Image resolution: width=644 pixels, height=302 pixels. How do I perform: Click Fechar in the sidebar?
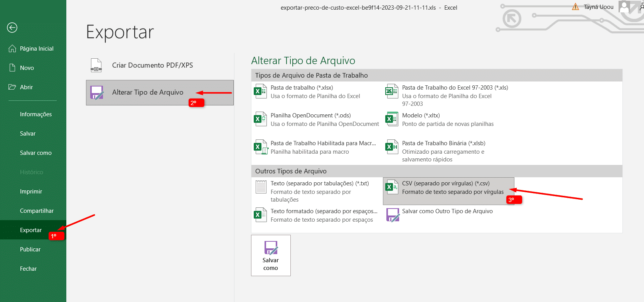coord(28,269)
